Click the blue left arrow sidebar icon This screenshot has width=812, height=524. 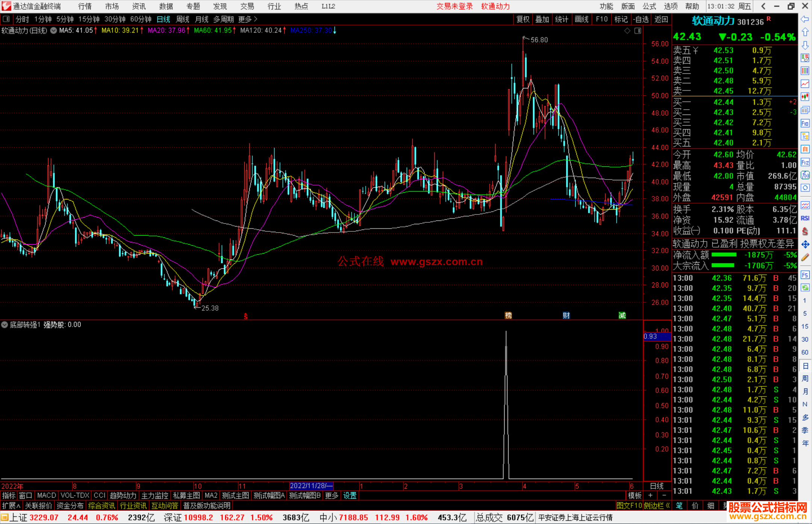click(805, 19)
